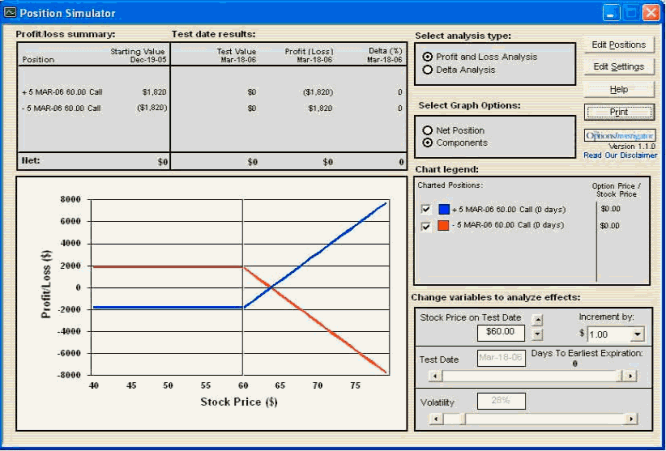This screenshot has height=451, width=666.
Task: Print the position analysis
Action: (619, 112)
